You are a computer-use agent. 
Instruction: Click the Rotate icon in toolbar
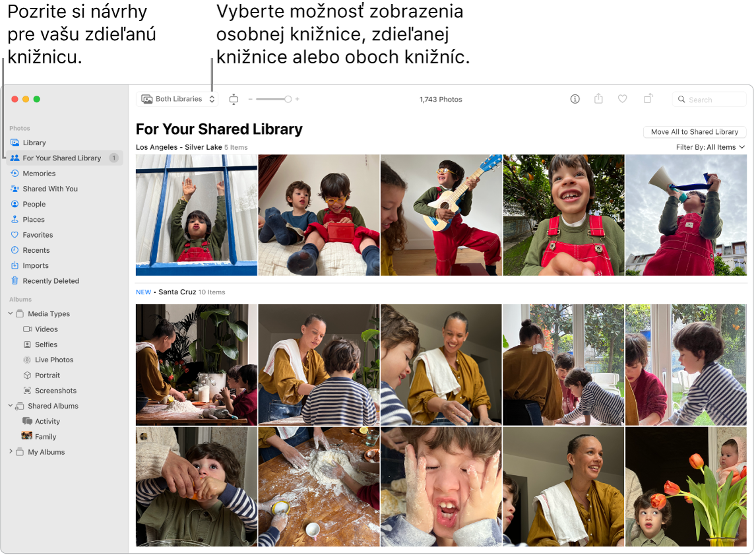[x=648, y=98]
